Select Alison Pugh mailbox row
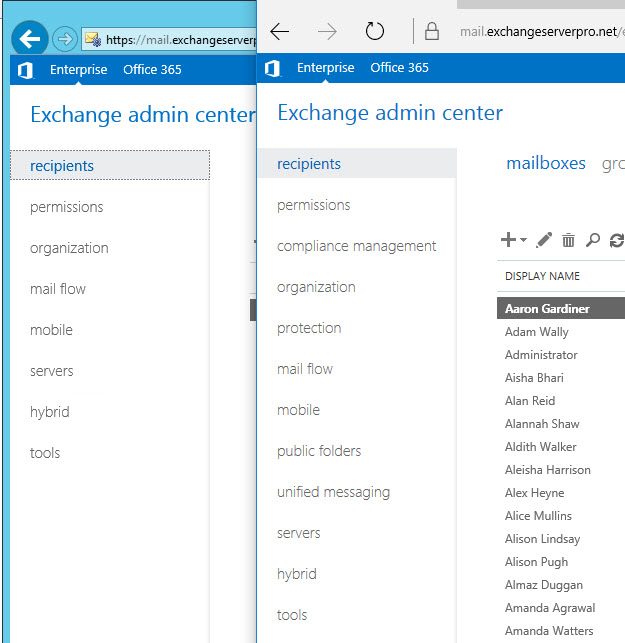This screenshot has height=643, width=625. [561, 561]
